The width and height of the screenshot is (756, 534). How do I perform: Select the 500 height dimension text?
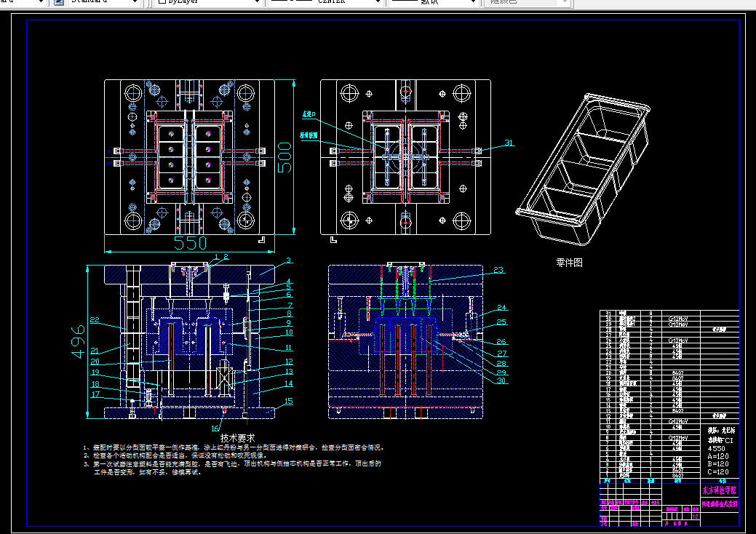pos(285,157)
